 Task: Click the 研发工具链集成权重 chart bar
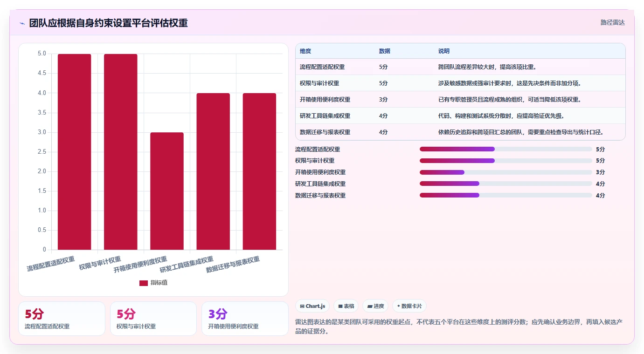coord(213,171)
